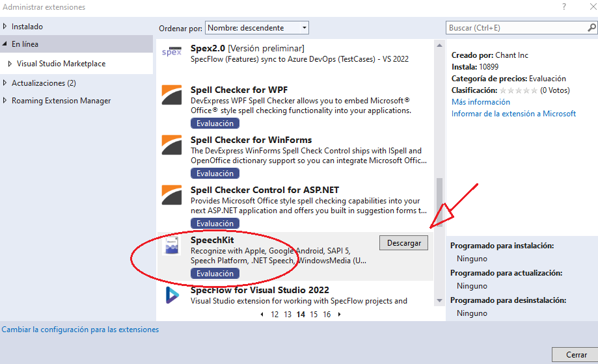Screen dimensions: 598x364
Task: Select Spell Checker for WinForms title
Action: (251, 140)
